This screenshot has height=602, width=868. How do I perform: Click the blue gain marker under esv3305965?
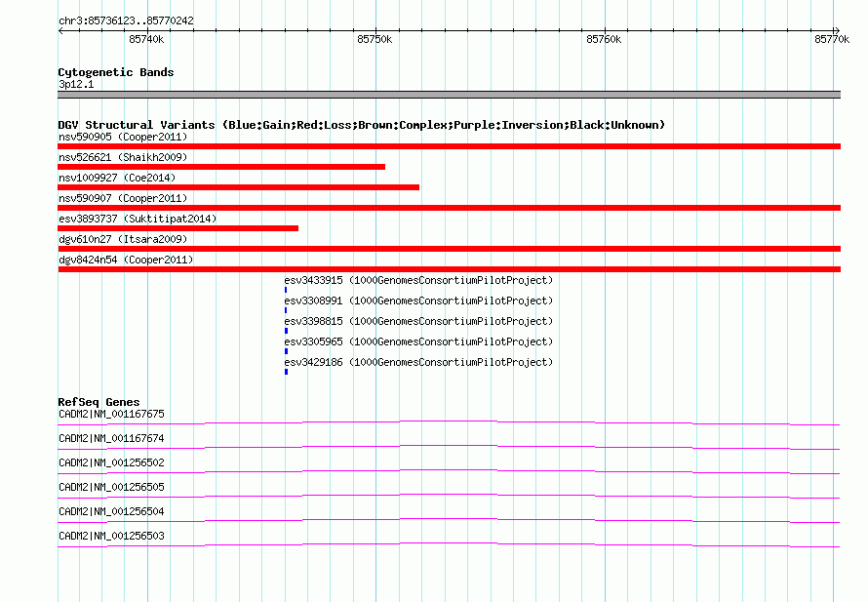[286, 351]
